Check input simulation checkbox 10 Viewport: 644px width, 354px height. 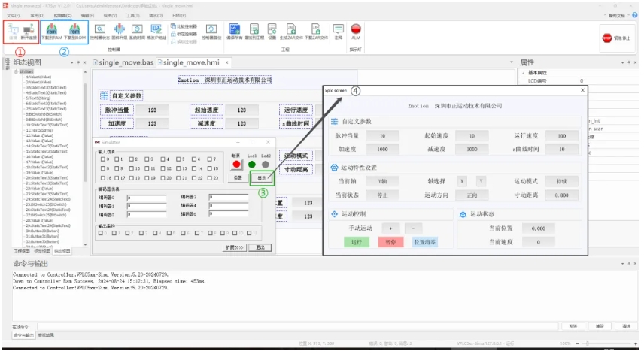point(131,168)
